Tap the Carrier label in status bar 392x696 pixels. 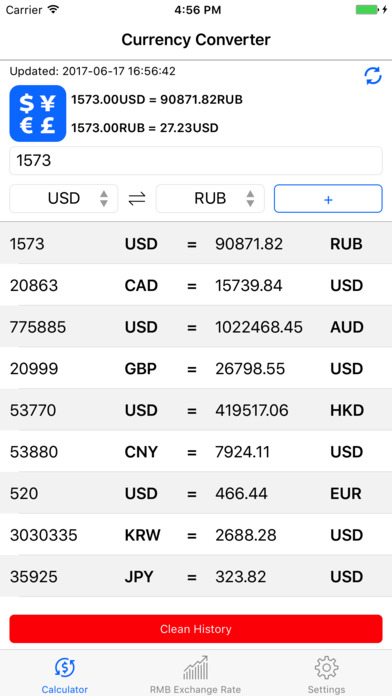(x=24, y=10)
